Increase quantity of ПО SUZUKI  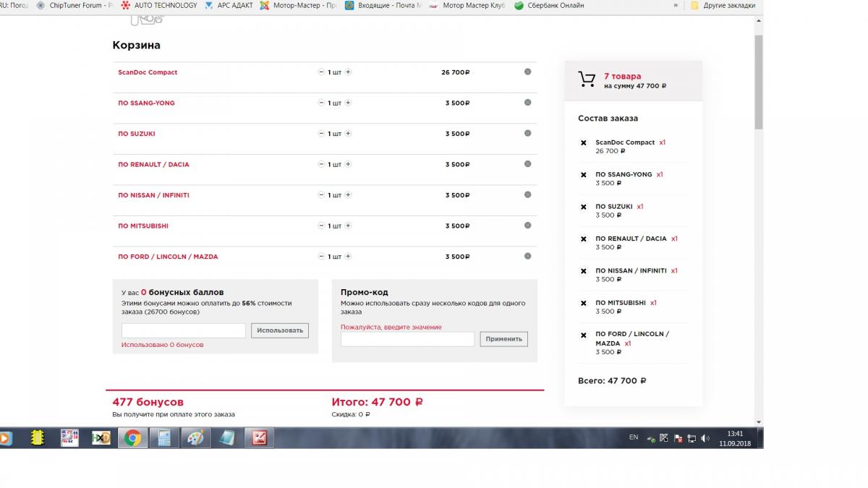pyautogui.click(x=348, y=134)
